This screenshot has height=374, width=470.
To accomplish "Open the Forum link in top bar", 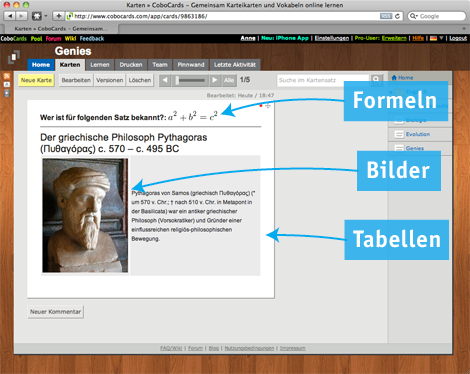I will tap(53, 39).
